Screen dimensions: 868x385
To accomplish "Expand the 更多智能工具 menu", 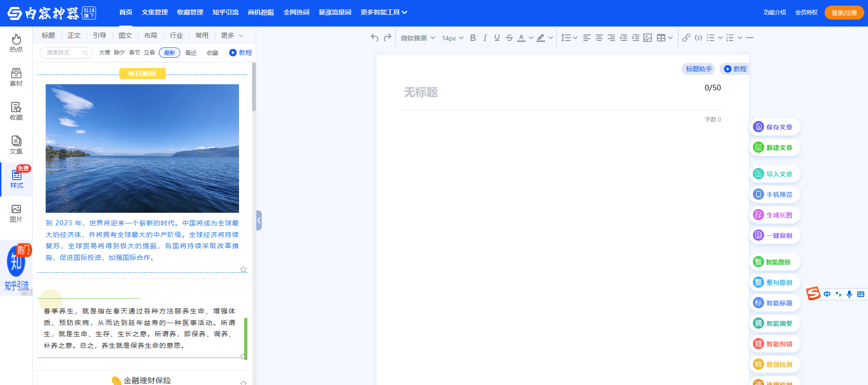I will click(x=383, y=12).
